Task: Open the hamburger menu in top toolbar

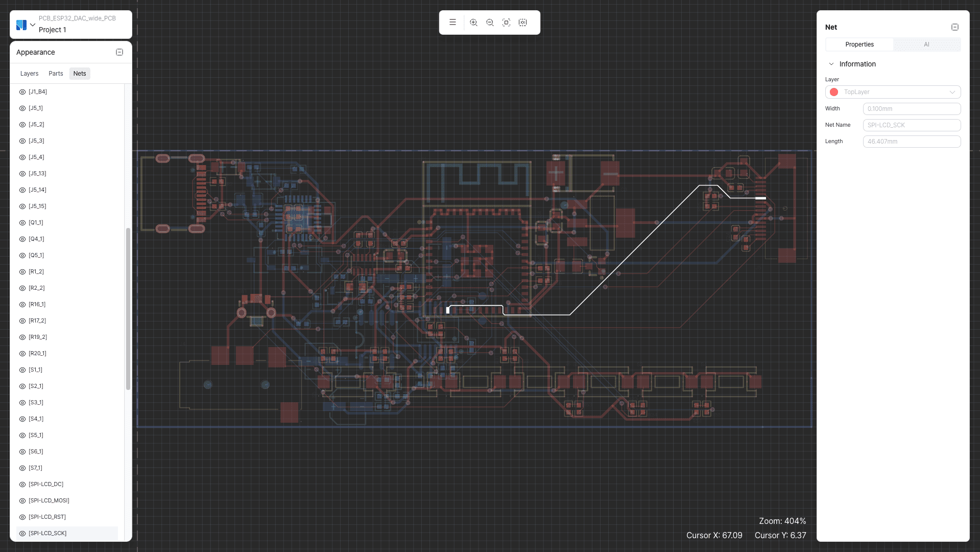Action: click(452, 22)
